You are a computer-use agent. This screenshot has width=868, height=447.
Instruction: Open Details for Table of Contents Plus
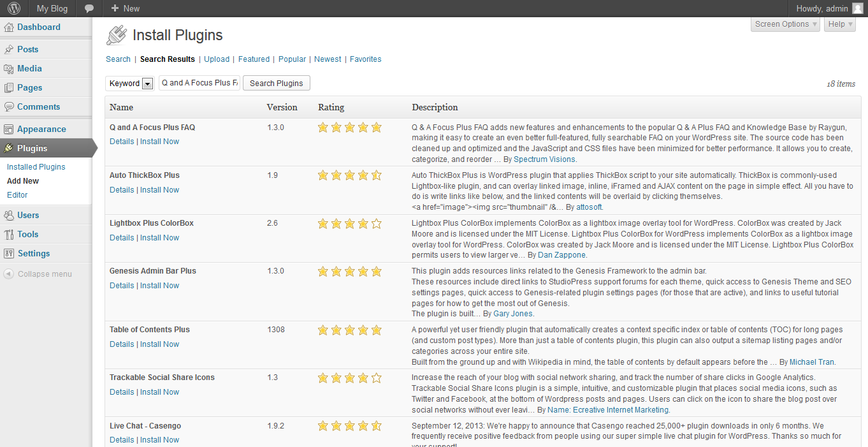tap(122, 344)
